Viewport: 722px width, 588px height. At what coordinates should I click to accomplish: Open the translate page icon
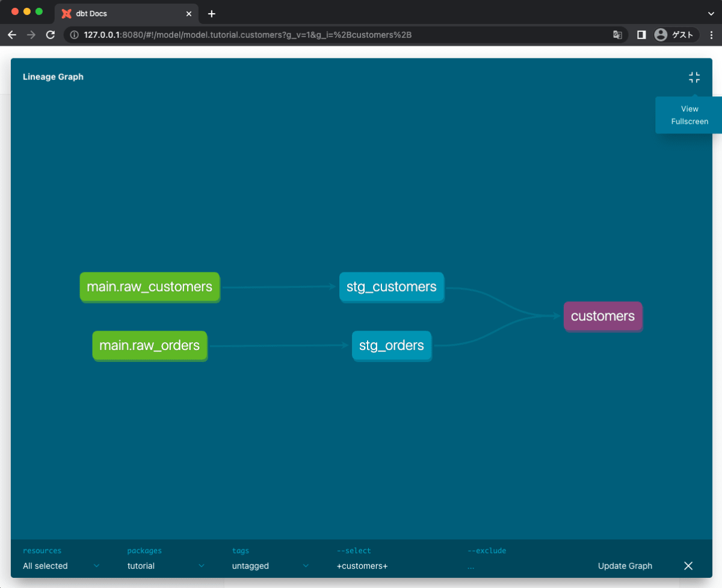point(617,35)
